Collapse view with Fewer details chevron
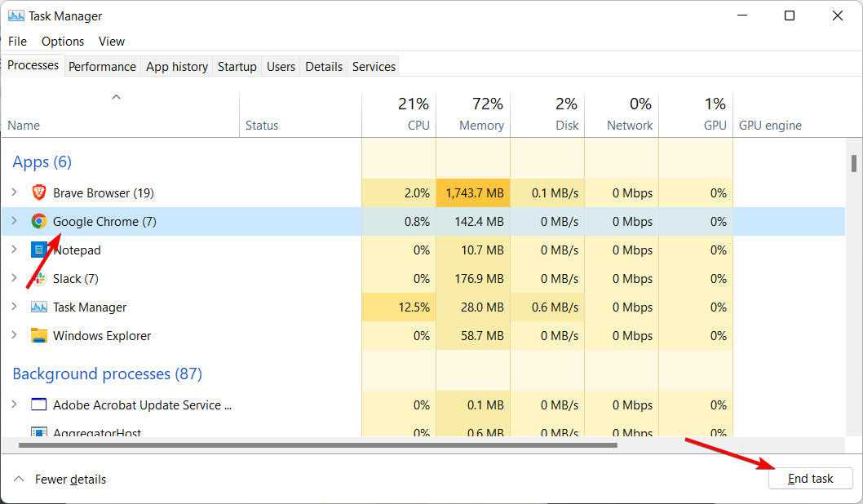 point(19,479)
